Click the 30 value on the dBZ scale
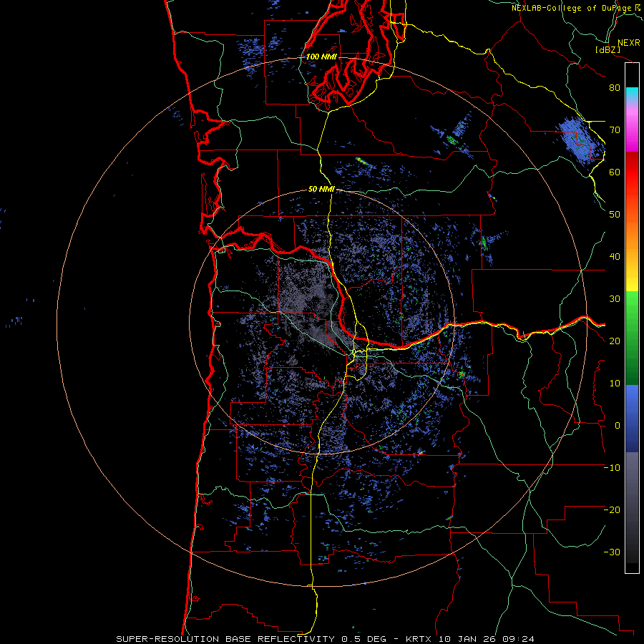Screen dimensions: 644x644 pyautogui.click(x=615, y=299)
